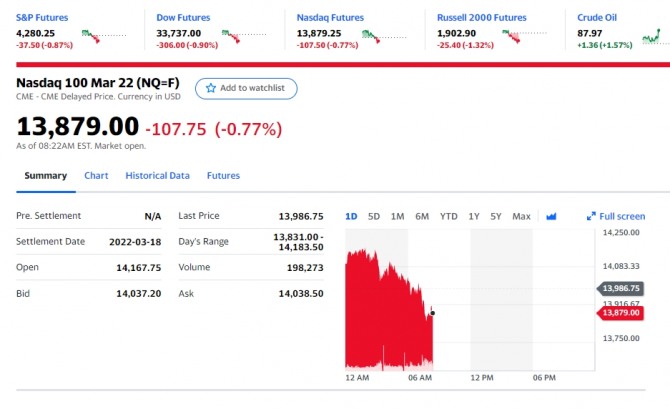Show year-to-date with the YTD option
The image size is (670, 409).
[x=449, y=216]
